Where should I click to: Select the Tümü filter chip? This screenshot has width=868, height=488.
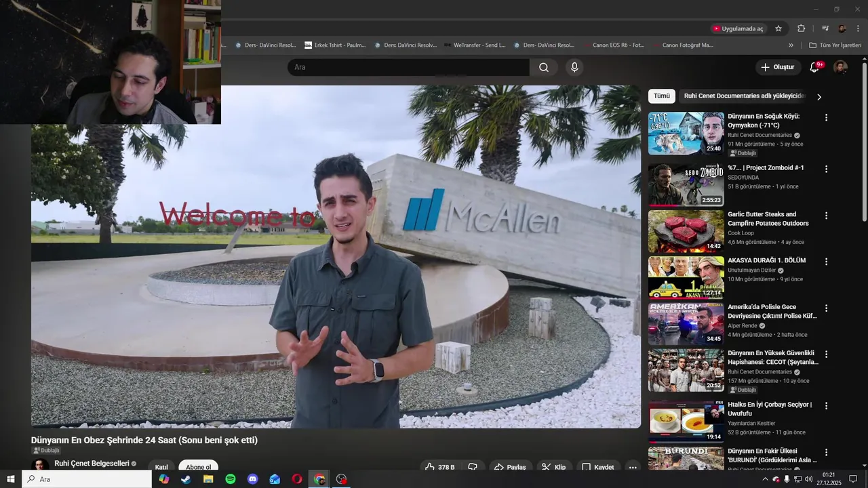pyautogui.click(x=662, y=96)
